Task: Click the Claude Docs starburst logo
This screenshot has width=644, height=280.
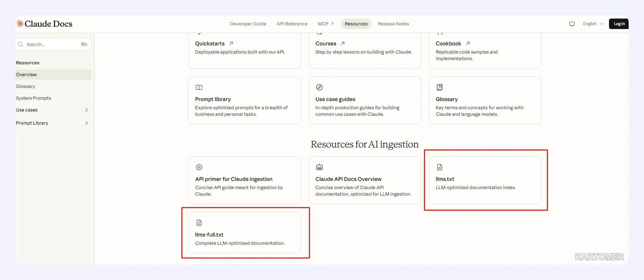Action: [x=20, y=24]
